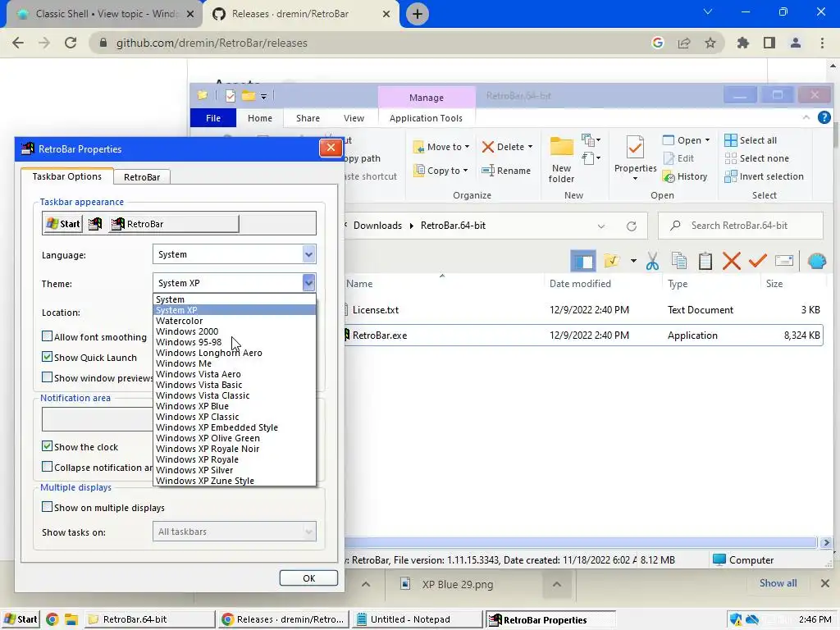Choose Windows XP Zune Style theme
This screenshot has width=840, height=630.
pyautogui.click(x=204, y=481)
